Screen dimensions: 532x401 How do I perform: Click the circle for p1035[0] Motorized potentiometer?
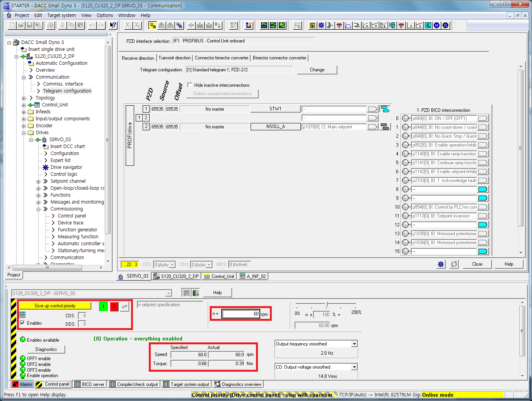[x=405, y=234]
